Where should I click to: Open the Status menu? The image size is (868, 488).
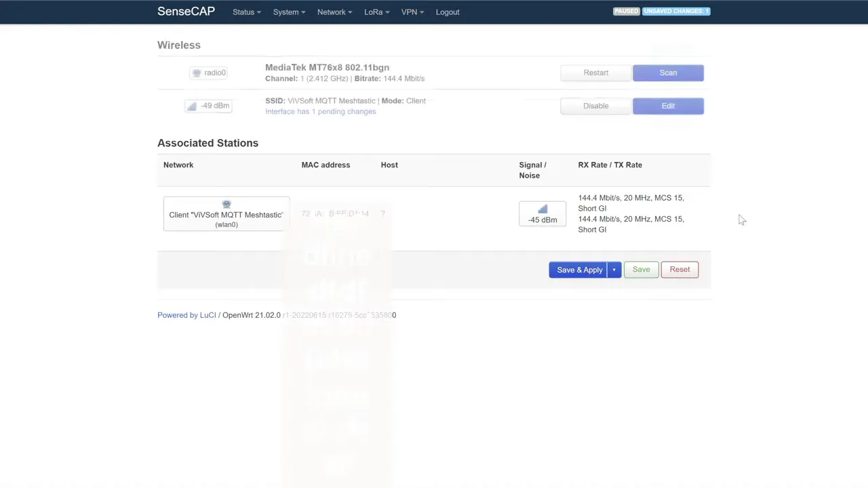[x=246, y=12]
